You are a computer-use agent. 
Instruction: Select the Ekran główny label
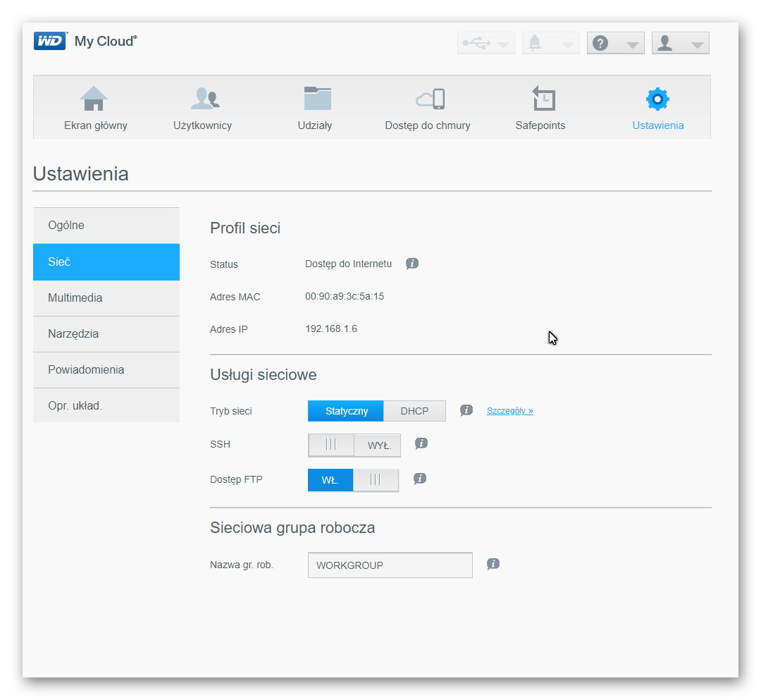tap(96, 125)
